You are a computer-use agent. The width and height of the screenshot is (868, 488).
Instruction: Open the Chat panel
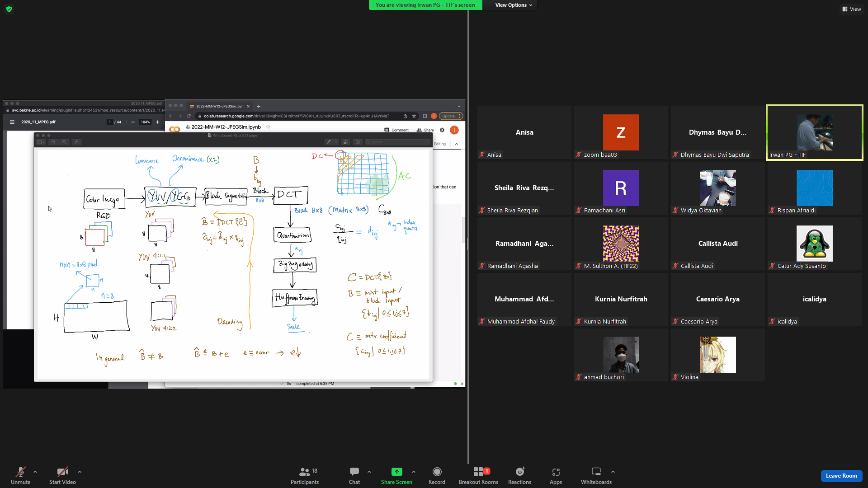354,475
